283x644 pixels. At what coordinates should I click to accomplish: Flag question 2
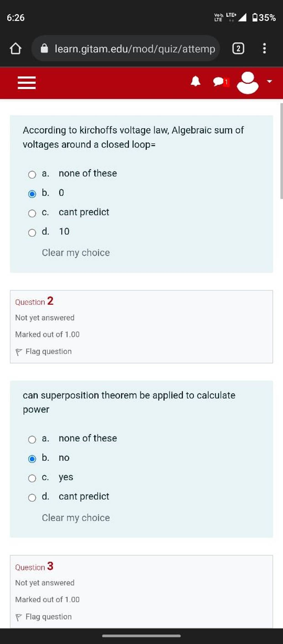[44, 352]
